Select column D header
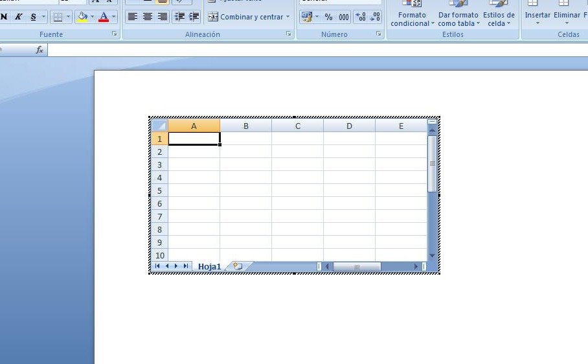588x364 pixels. click(x=349, y=126)
